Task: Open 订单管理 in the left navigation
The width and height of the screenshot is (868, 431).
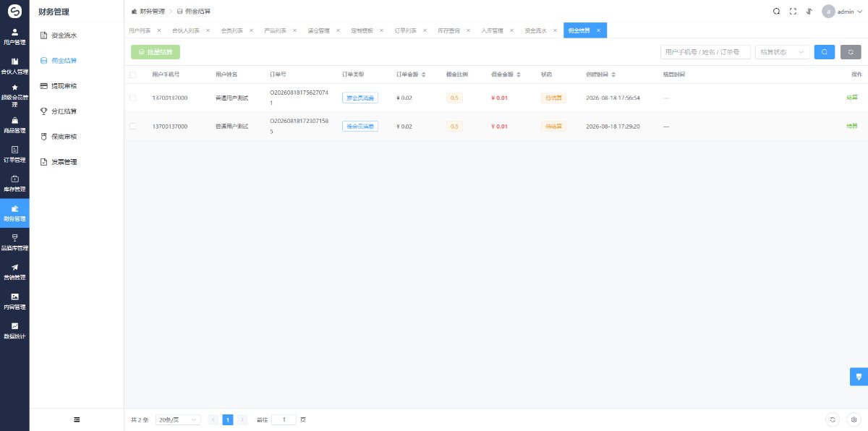Action: coord(14,155)
